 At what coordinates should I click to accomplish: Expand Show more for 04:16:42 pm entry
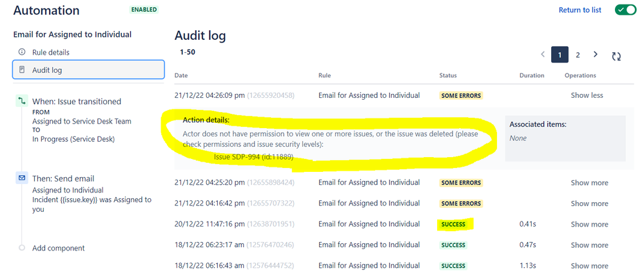pyautogui.click(x=589, y=203)
